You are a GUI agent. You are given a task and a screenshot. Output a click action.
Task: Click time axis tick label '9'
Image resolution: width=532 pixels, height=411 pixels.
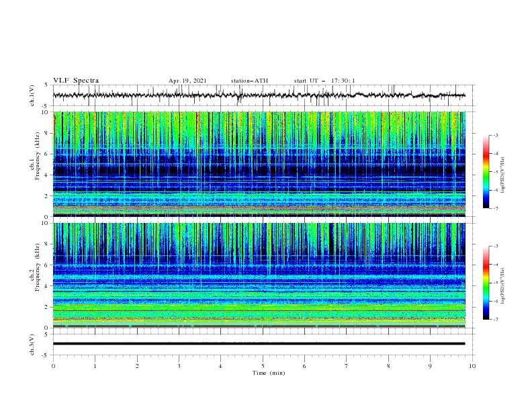(430, 366)
